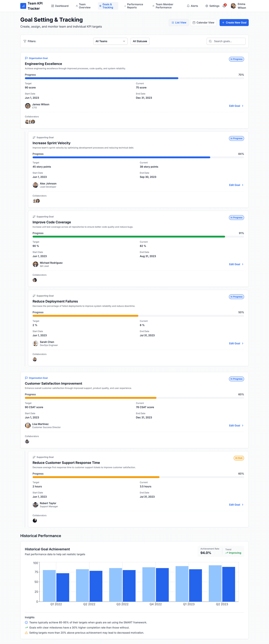Screen dimensions: 269x644
Task: Click the search magnifier icon
Action: 210,41
